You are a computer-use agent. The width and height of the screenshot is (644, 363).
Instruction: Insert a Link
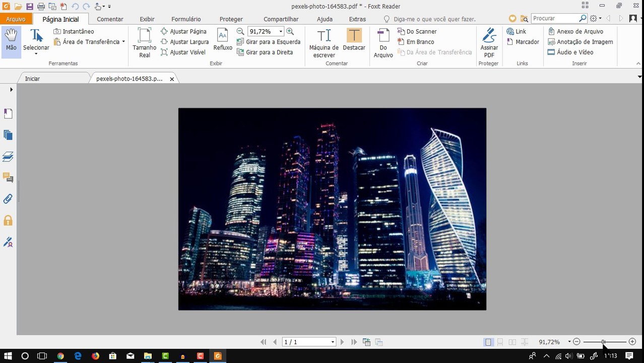[x=516, y=31]
